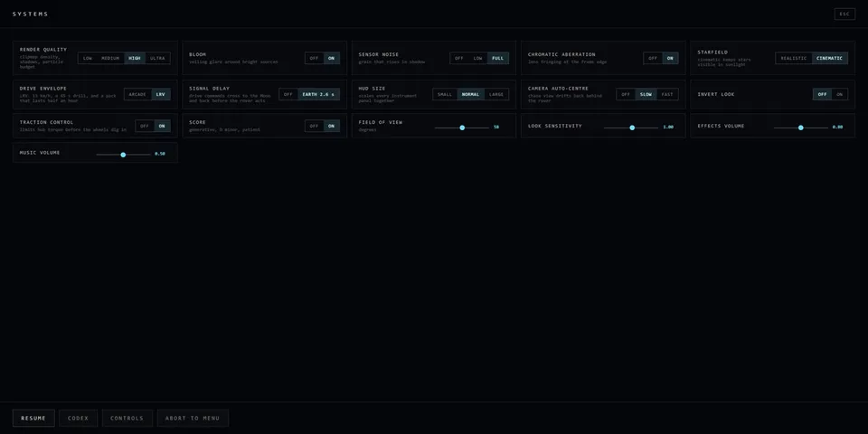Open the CONTROLS screen
The image size is (868, 434).
127,418
